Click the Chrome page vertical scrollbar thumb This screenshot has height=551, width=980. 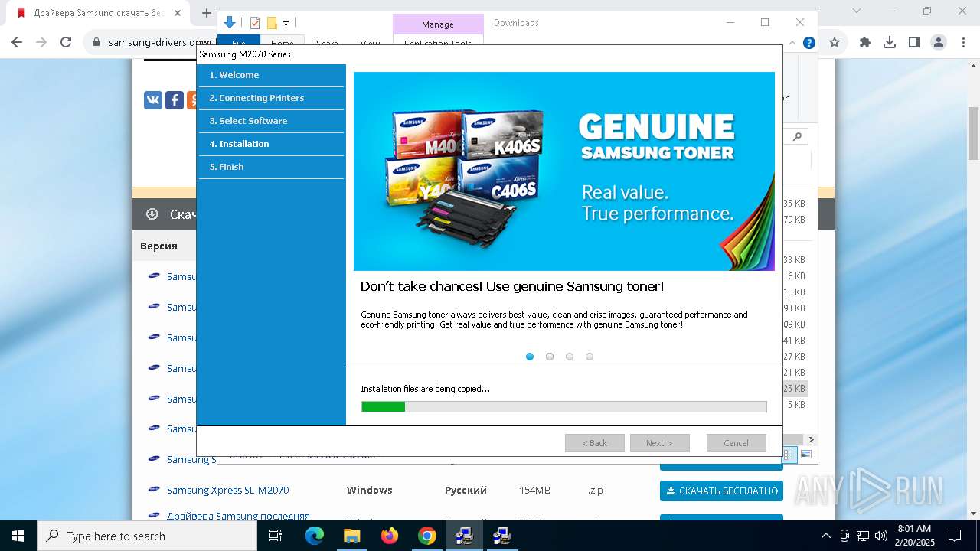[973, 133]
